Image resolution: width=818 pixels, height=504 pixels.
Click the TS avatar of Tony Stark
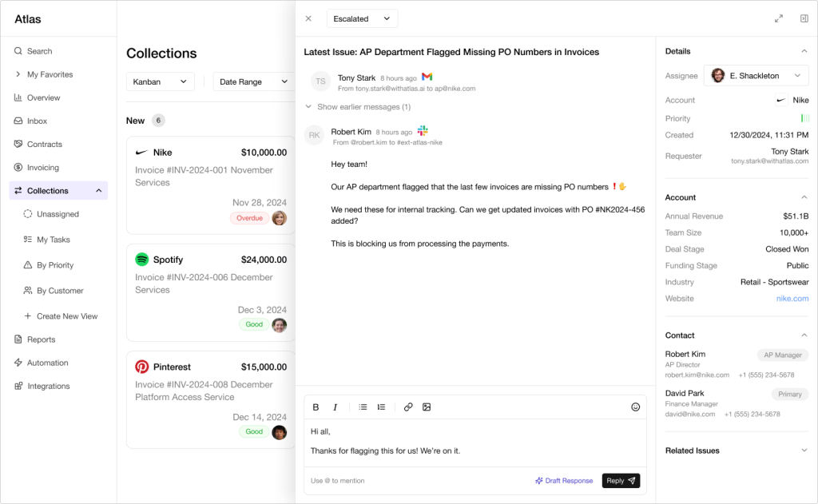pyautogui.click(x=320, y=81)
